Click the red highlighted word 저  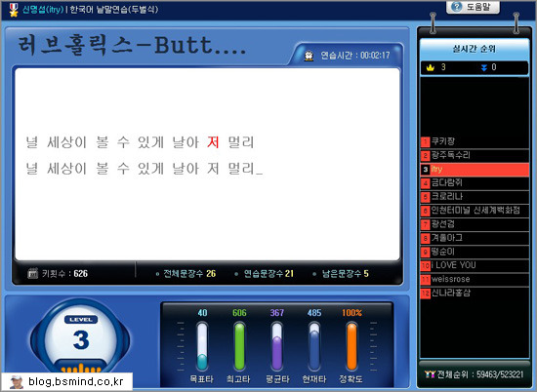[x=213, y=142]
